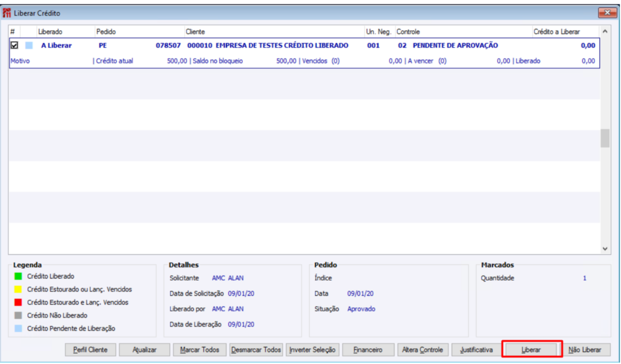Open the Financeiro button
The image size is (621, 364).
pyautogui.click(x=368, y=350)
